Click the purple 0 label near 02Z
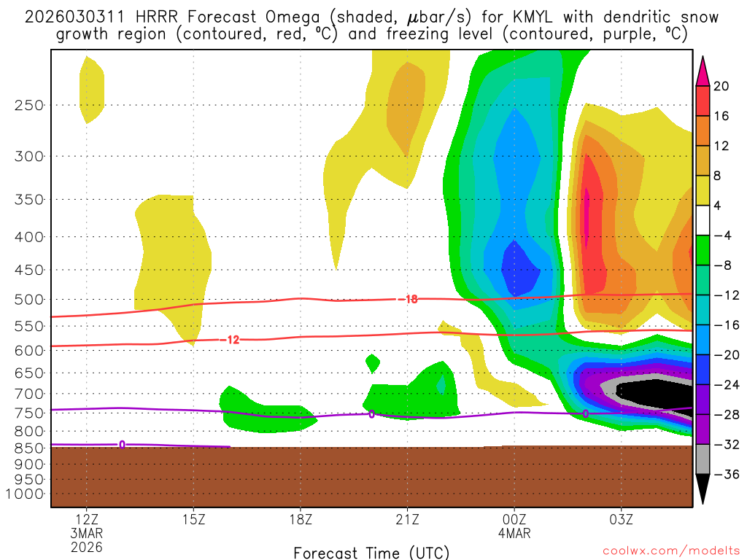Image resolution: width=747 pixels, height=560 pixels. [586, 414]
